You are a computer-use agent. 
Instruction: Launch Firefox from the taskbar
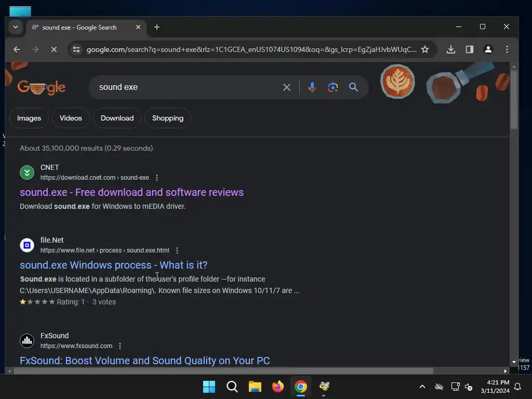(x=278, y=387)
